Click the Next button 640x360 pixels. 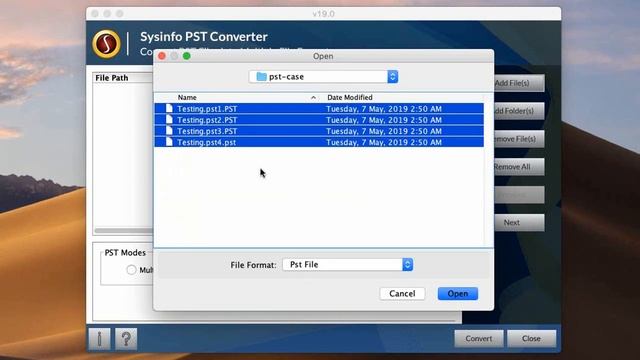519,222
